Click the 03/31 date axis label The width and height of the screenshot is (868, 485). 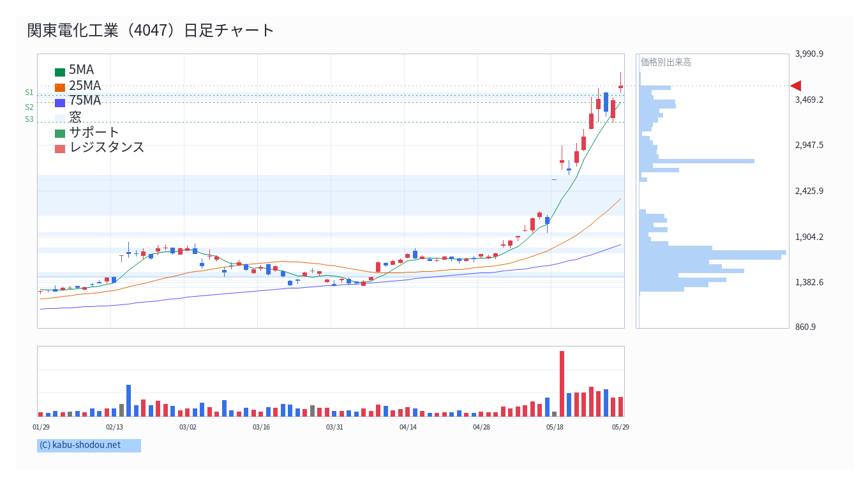(x=334, y=427)
